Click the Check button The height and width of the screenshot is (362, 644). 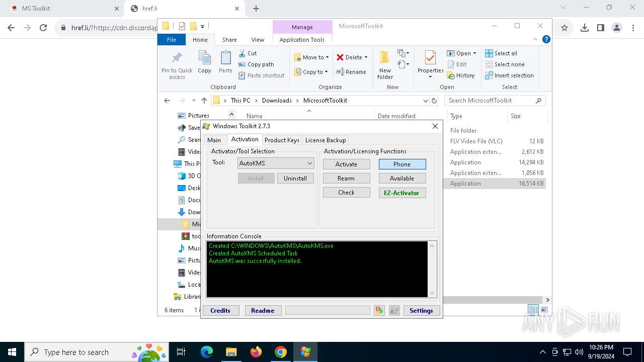(x=346, y=193)
